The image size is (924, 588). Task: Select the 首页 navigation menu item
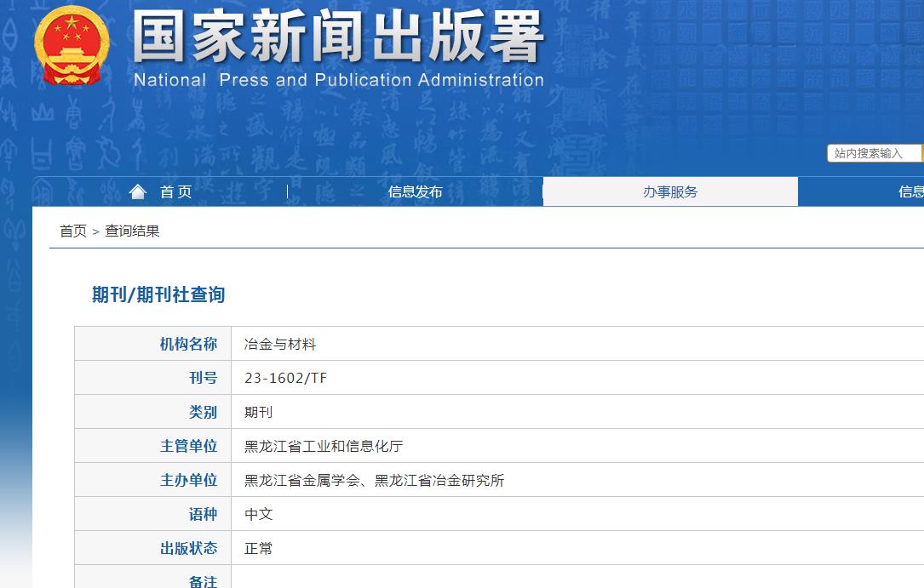[x=175, y=191]
